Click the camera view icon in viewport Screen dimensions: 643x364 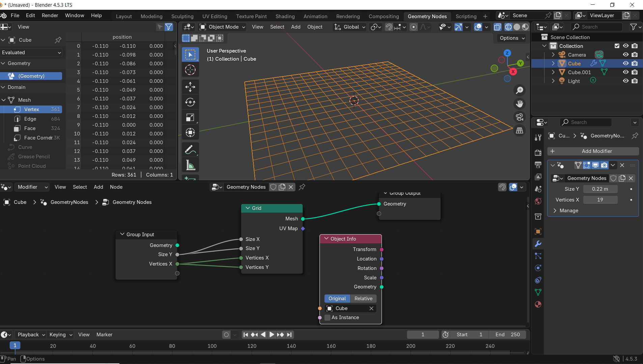tap(520, 117)
